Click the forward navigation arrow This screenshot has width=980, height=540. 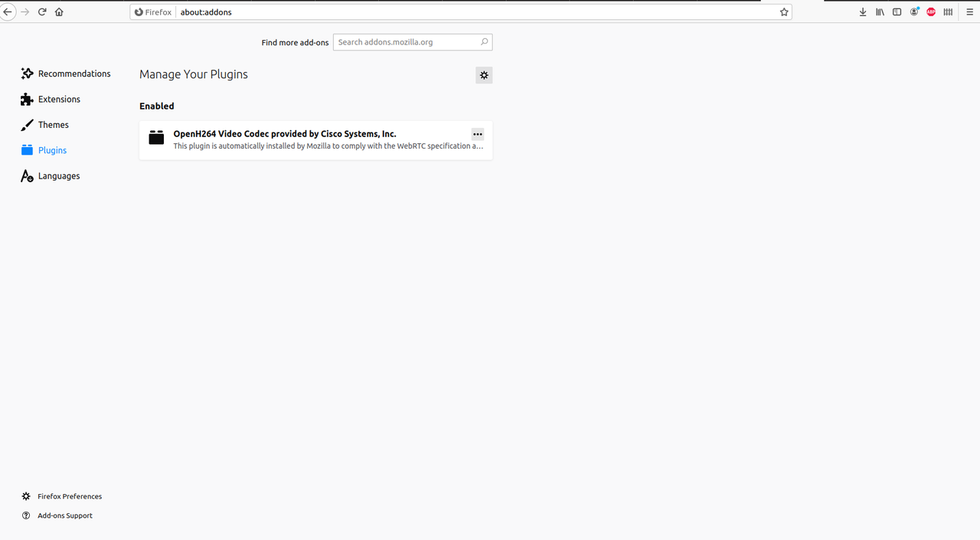point(25,12)
